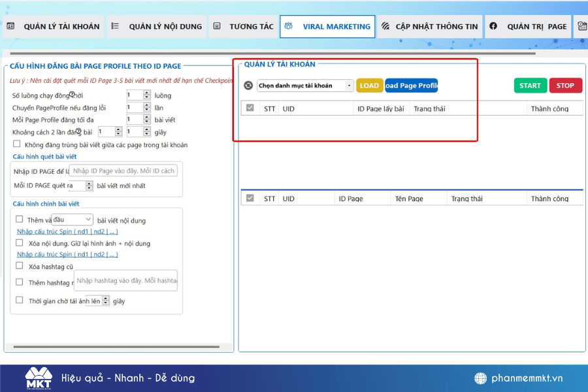
Task: Click the globe icon next to phanmemmkt.vn
Action: tap(481, 378)
